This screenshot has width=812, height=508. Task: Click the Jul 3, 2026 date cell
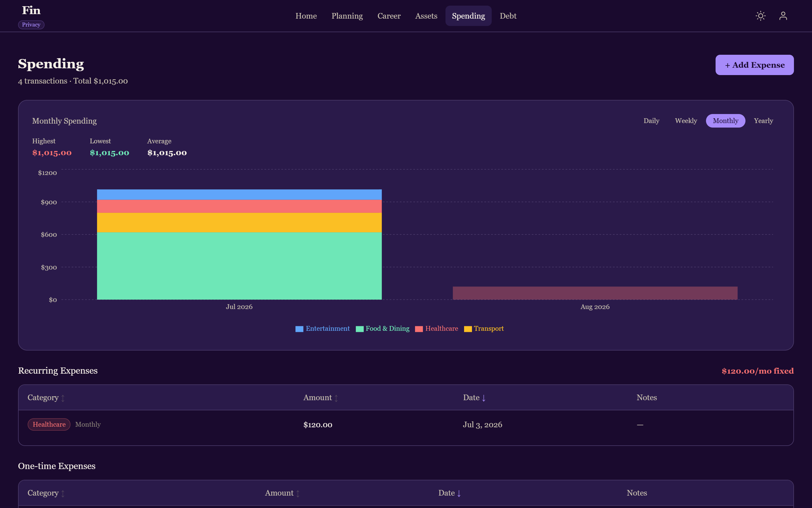pos(482,425)
